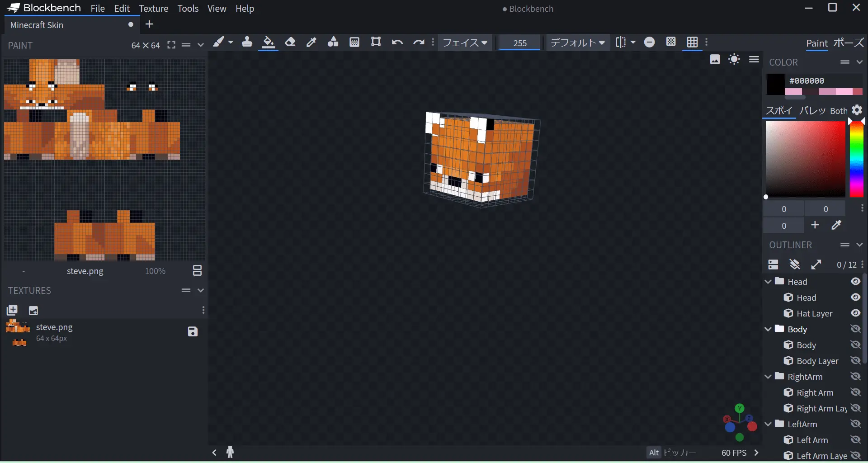Select the Eraser tool

pyautogui.click(x=290, y=43)
